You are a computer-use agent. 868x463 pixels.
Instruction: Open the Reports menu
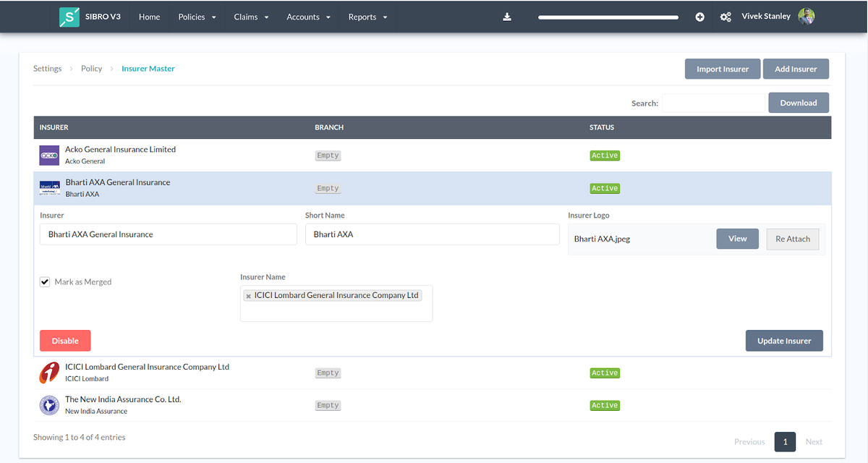point(367,17)
